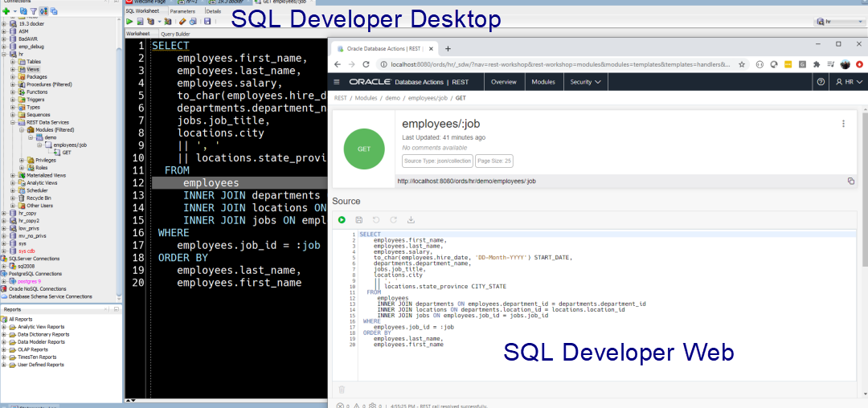Open the Modules menu item

543,82
